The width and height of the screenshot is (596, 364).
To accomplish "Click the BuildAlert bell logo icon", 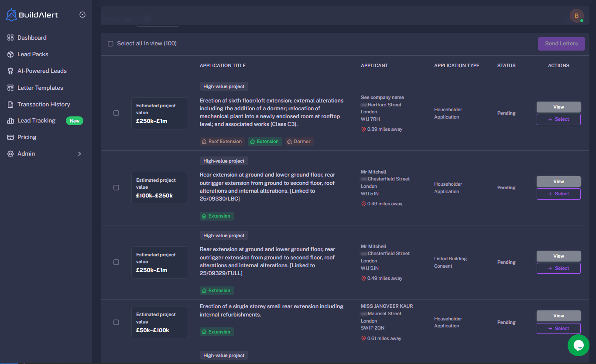I will 11,15.
